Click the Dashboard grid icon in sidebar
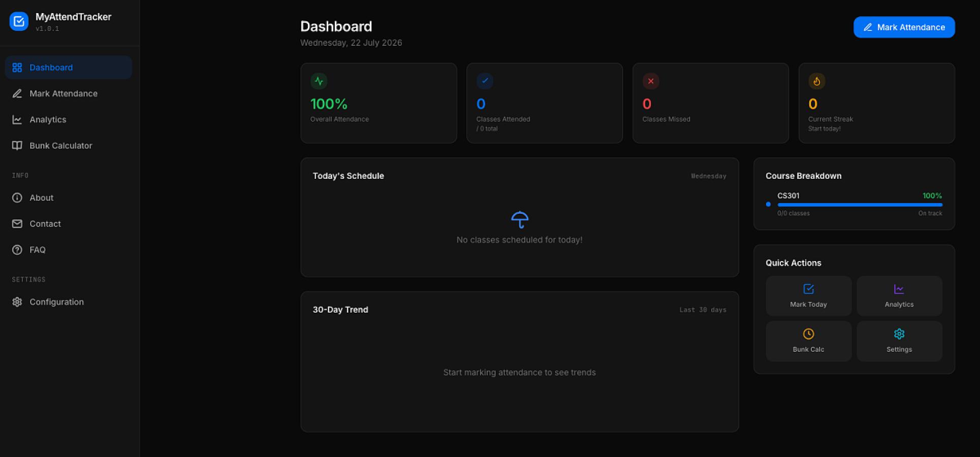980x457 pixels. [17, 68]
